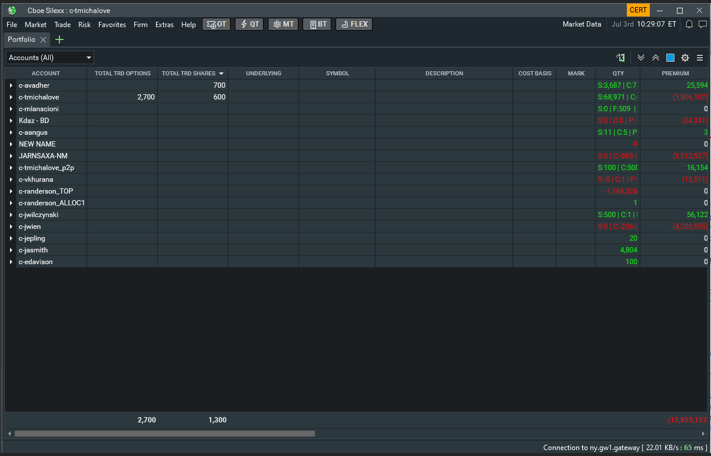The image size is (711, 456).
Task: Open the Favorites menu
Action: (112, 24)
